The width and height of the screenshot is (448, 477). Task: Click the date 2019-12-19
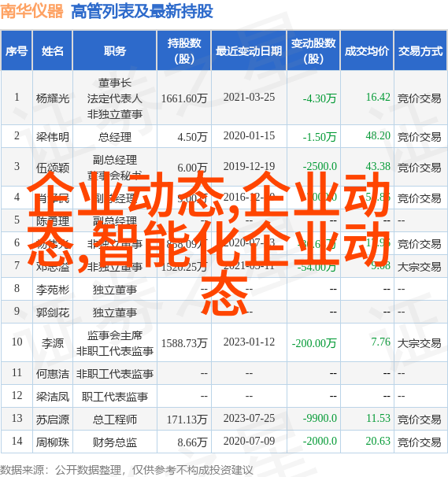pyautogui.click(x=249, y=166)
